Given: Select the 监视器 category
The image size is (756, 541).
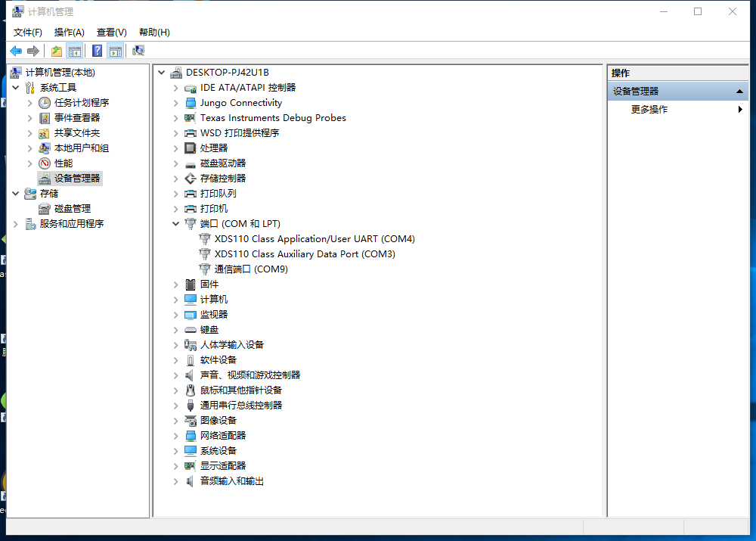Looking at the screenshot, I should pyautogui.click(x=214, y=315).
